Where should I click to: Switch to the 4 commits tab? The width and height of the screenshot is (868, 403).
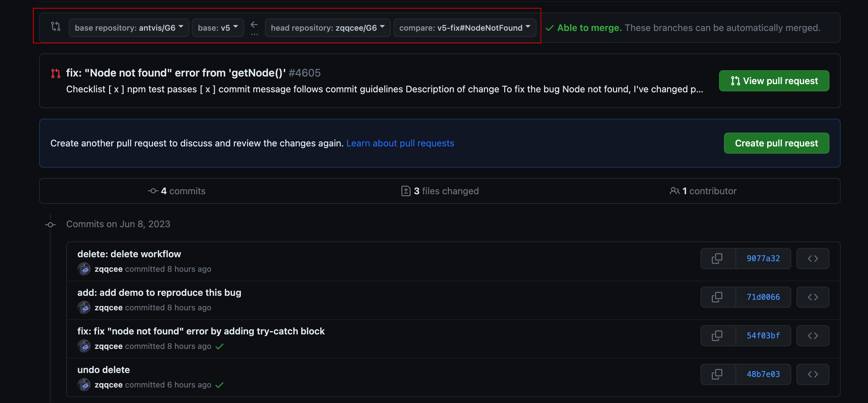[177, 191]
